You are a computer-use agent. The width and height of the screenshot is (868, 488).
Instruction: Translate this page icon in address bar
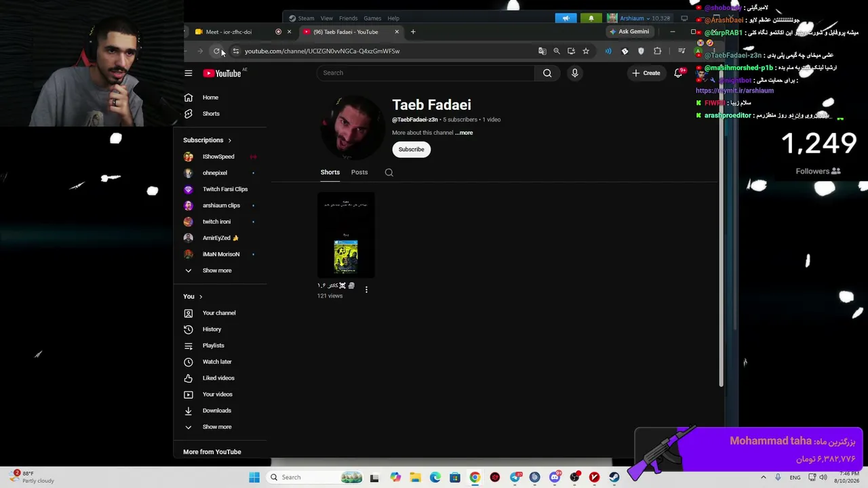coord(542,51)
